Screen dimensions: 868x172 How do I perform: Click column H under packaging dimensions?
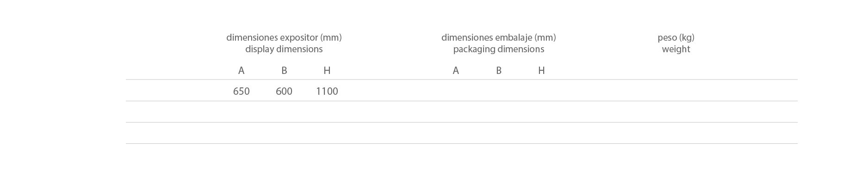[541, 70]
